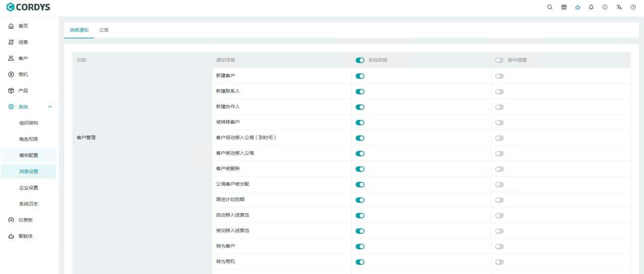Click the 线索 icon in sidebar
The height and width of the screenshot is (274, 644).
11,42
